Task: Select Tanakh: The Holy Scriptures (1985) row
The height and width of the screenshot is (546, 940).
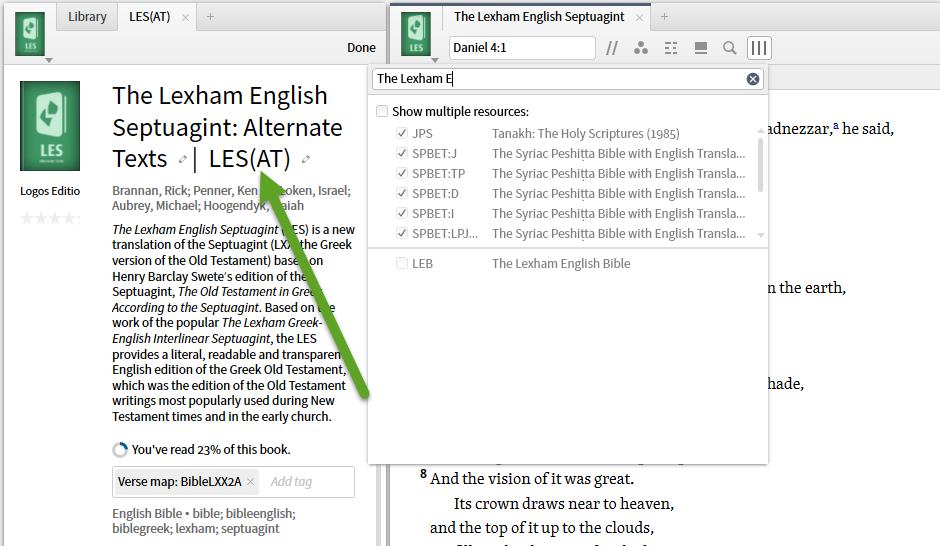Action: click(569, 133)
